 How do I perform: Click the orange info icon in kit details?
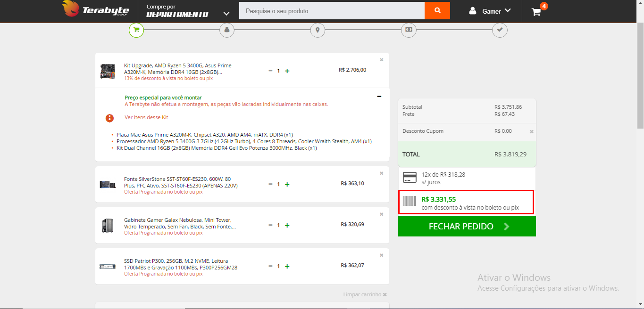coord(109,118)
